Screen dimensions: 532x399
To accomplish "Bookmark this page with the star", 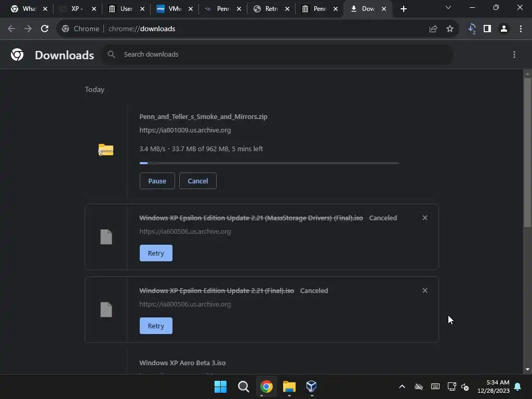I will (x=450, y=29).
